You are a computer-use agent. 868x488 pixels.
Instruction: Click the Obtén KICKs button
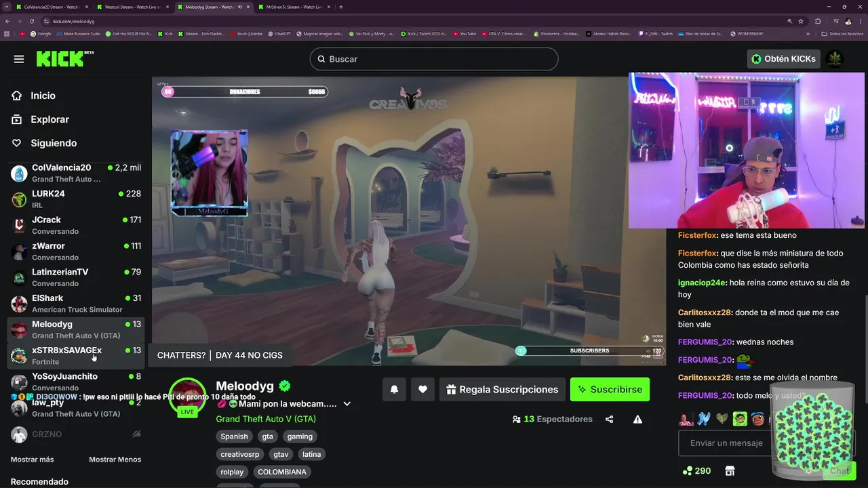coord(783,59)
